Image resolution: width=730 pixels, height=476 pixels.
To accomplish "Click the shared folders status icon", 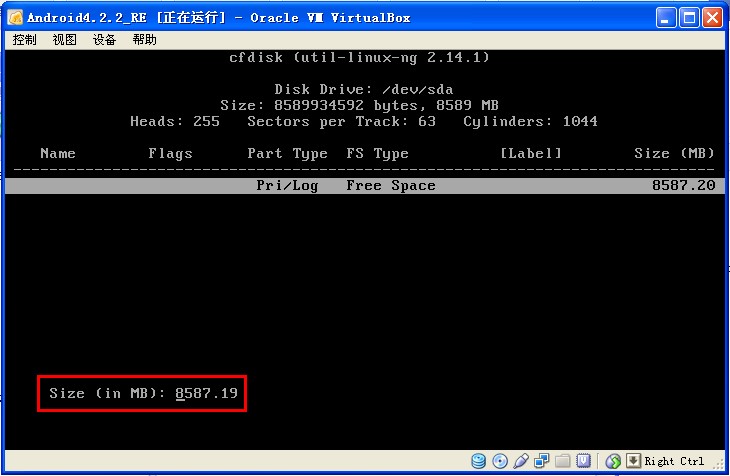I will [x=562, y=461].
